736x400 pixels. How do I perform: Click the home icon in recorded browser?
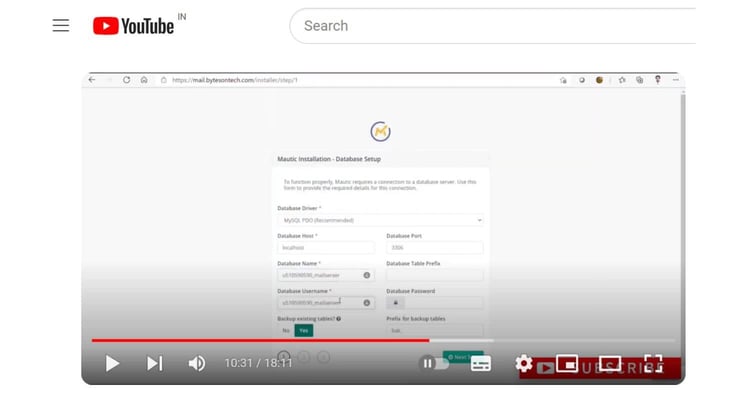point(144,80)
